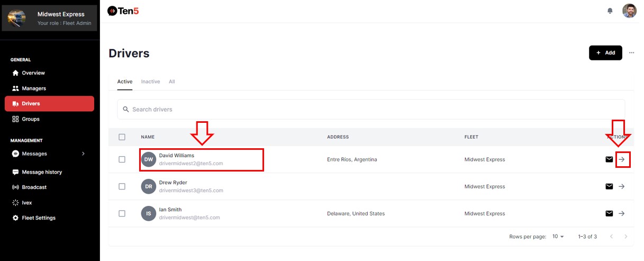The height and width of the screenshot is (261, 644).
Task: Open Drew Ryder's details with arrow icon
Action: [x=622, y=186]
